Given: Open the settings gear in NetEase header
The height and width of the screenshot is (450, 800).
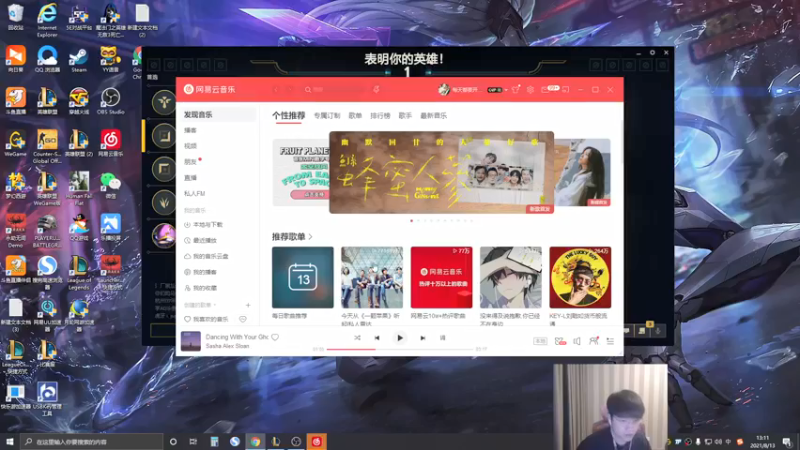Looking at the screenshot, I should [530, 89].
